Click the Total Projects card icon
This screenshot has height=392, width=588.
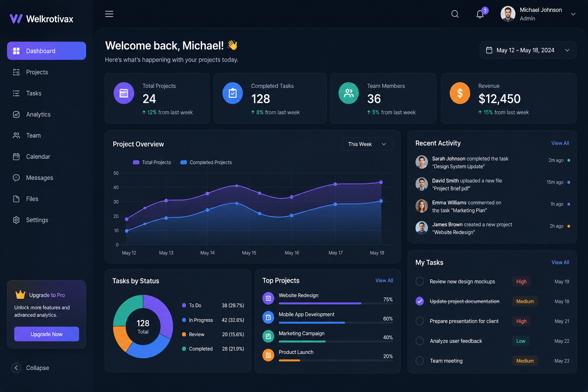pyautogui.click(x=124, y=93)
